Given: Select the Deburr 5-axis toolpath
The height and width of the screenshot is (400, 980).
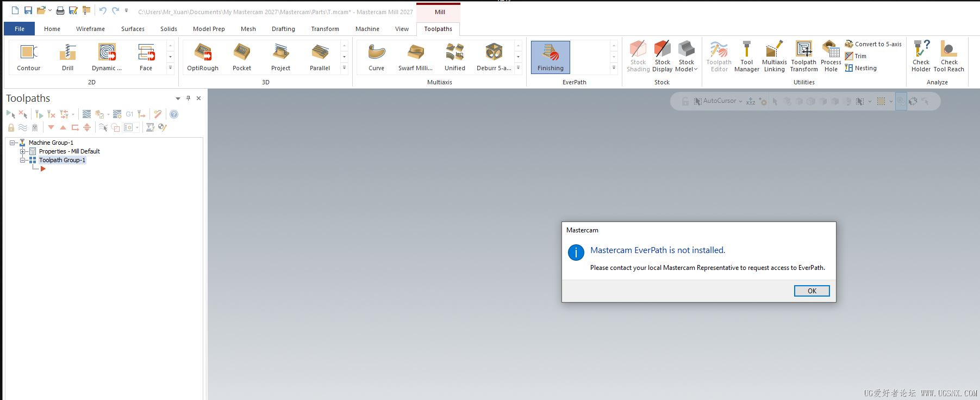Looking at the screenshot, I should [x=494, y=57].
